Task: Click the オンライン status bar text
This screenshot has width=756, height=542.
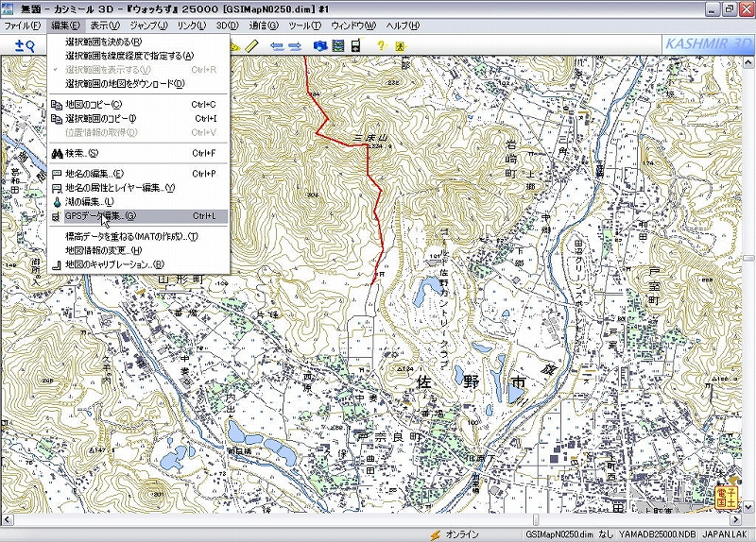Action: (462, 534)
